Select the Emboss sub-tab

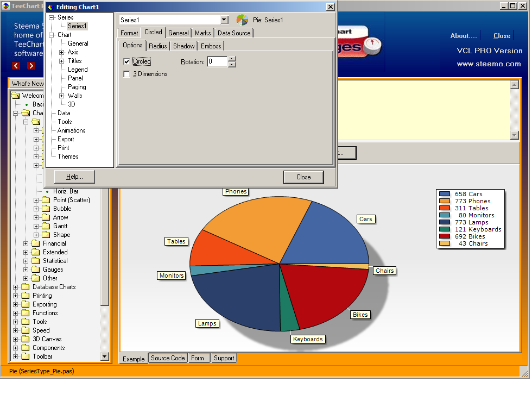pyautogui.click(x=211, y=46)
